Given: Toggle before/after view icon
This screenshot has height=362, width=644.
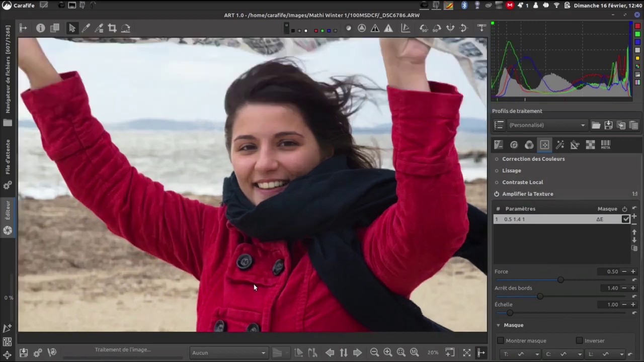Looking at the screenshot, I should pyautogui.click(x=55, y=28).
